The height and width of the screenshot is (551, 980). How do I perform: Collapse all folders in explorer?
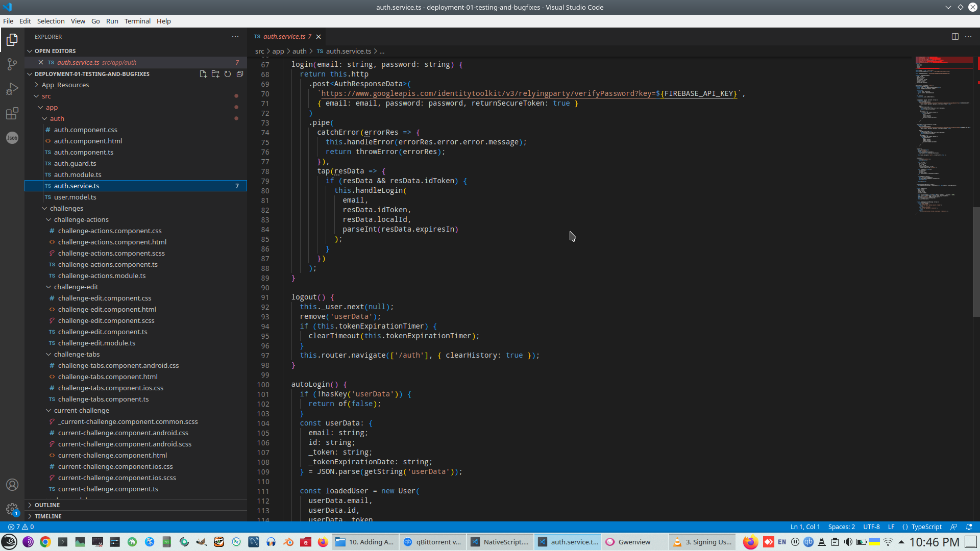(240, 74)
